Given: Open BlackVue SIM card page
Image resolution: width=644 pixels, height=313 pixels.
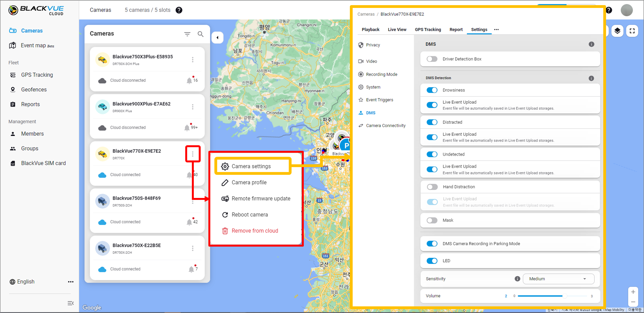Looking at the screenshot, I should [x=38, y=163].
